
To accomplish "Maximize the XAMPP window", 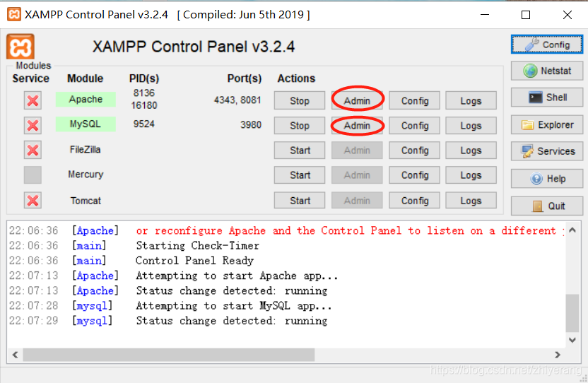I will point(526,15).
